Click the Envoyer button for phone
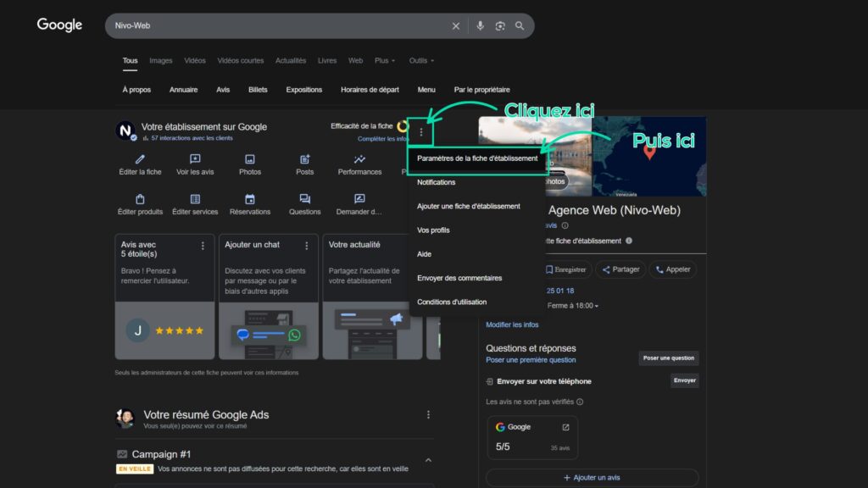Viewport: 868px width, 488px height. [x=684, y=380]
